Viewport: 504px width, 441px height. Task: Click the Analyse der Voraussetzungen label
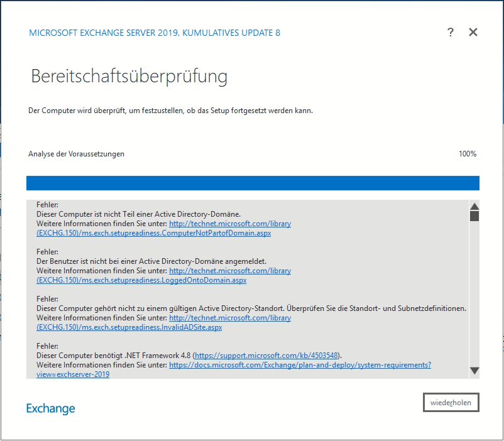76,154
